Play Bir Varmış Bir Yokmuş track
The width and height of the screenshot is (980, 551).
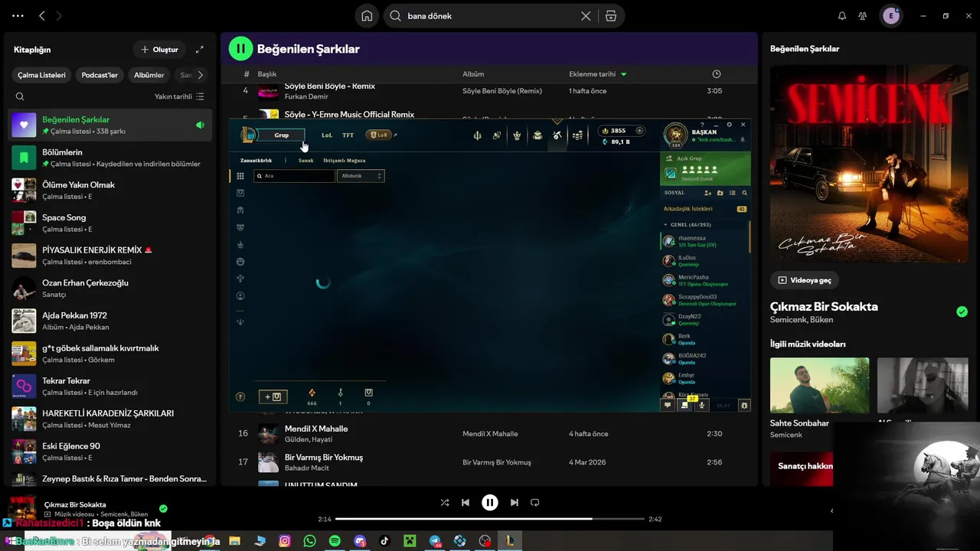point(490,462)
